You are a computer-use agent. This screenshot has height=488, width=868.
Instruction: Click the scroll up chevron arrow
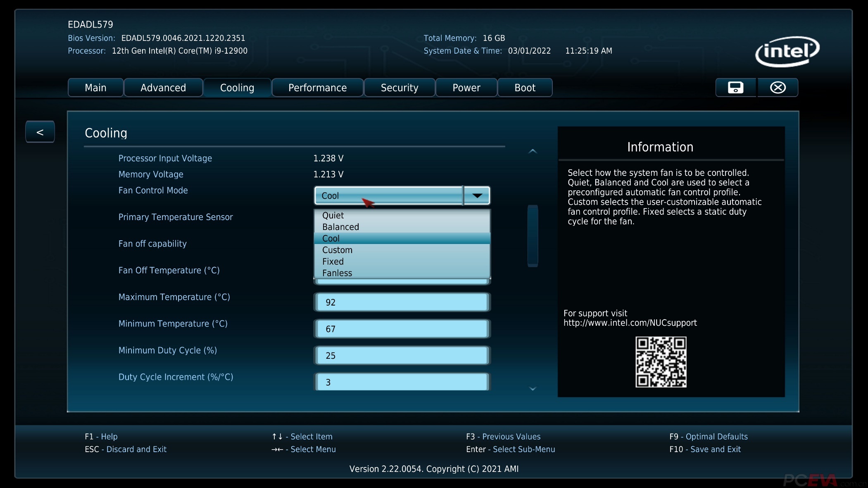click(x=533, y=151)
